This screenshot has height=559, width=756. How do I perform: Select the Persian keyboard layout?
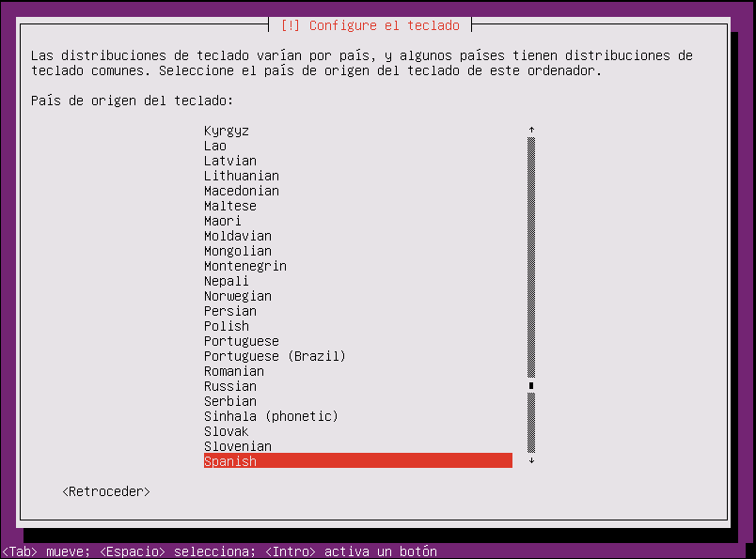click(x=230, y=311)
